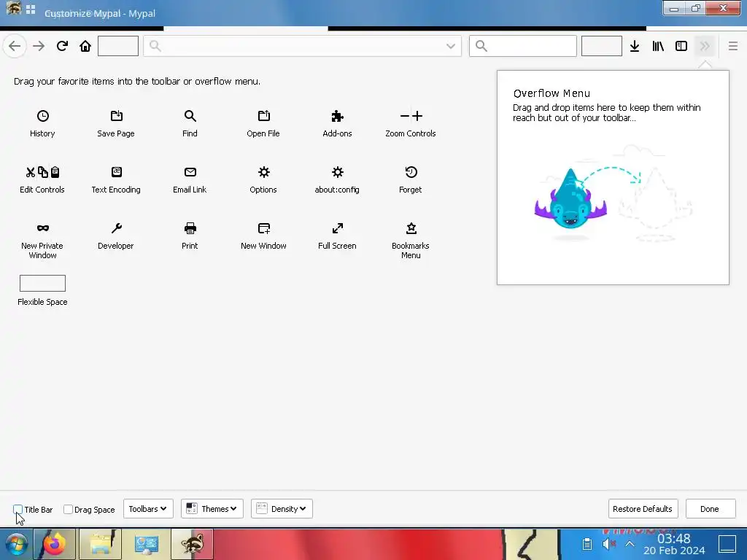Click the Back arrow in toolbar
This screenshot has width=747, height=560.
coord(15,46)
